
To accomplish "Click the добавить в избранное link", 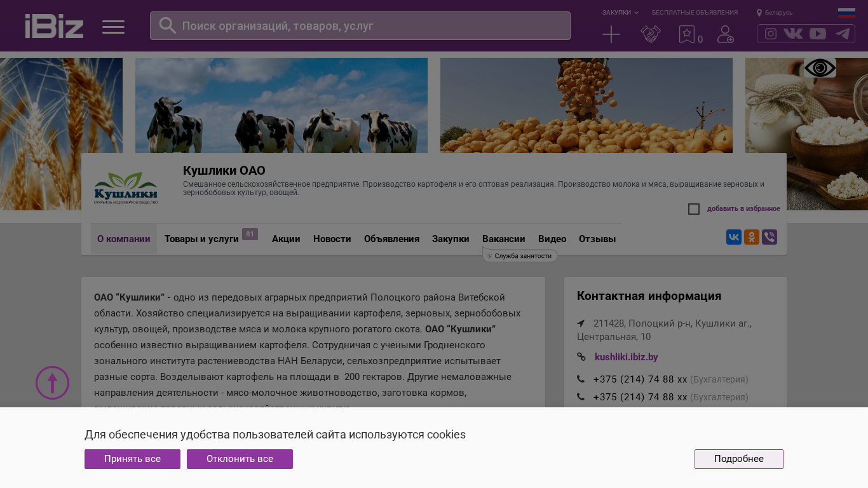I will point(743,209).
